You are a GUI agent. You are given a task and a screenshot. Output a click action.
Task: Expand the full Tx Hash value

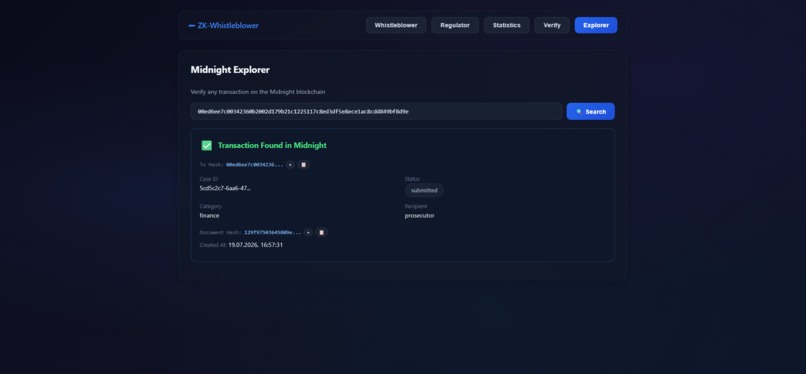290,164
